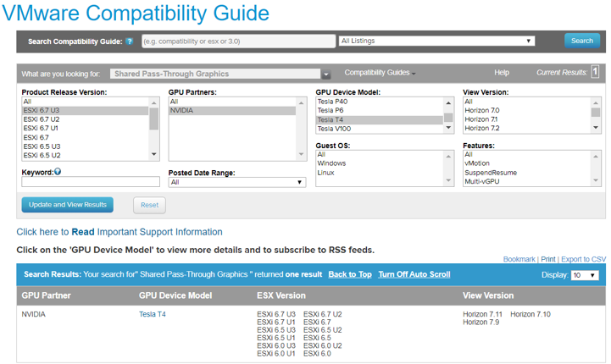Select Horizon 7.0 in View Version list
The image size is (611, 364).
[x=527, y=111]
